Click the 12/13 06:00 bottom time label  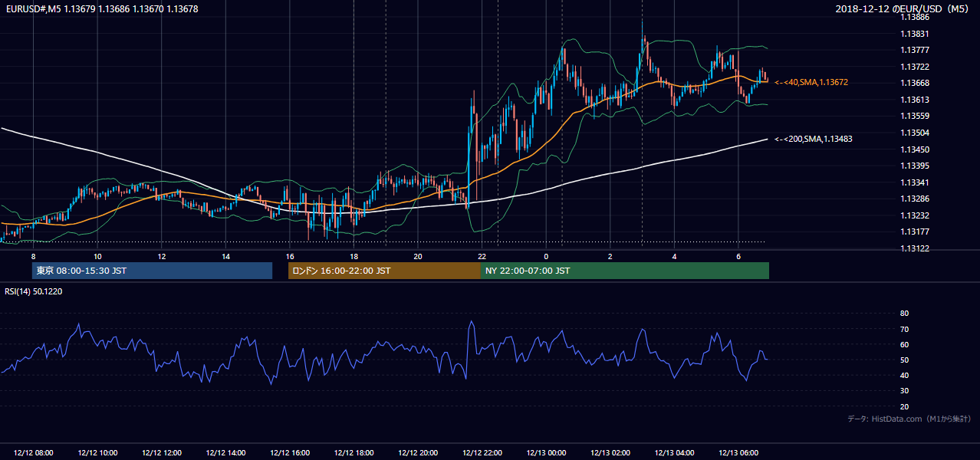pyautogui.click(x=738, y=453)
